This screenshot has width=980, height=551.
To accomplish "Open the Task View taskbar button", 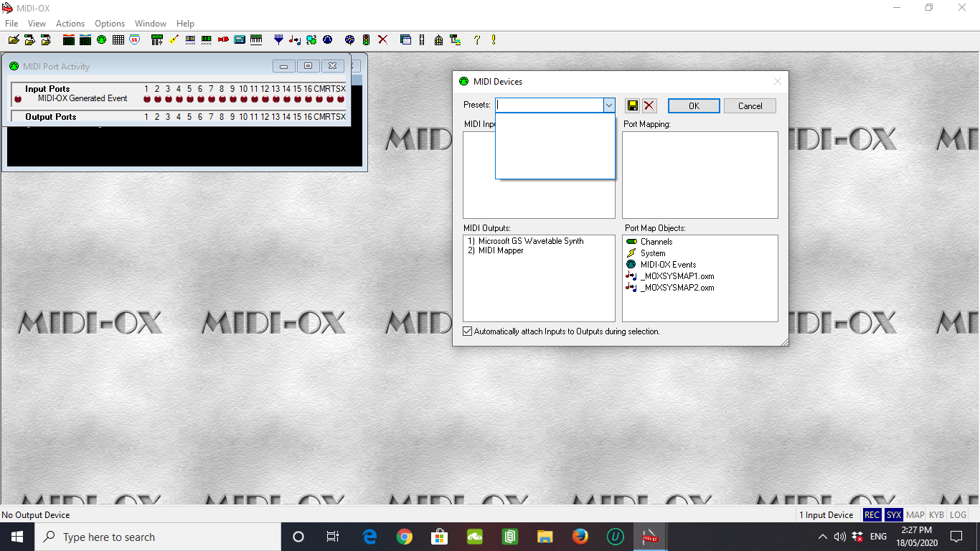I will click(333, 537).
